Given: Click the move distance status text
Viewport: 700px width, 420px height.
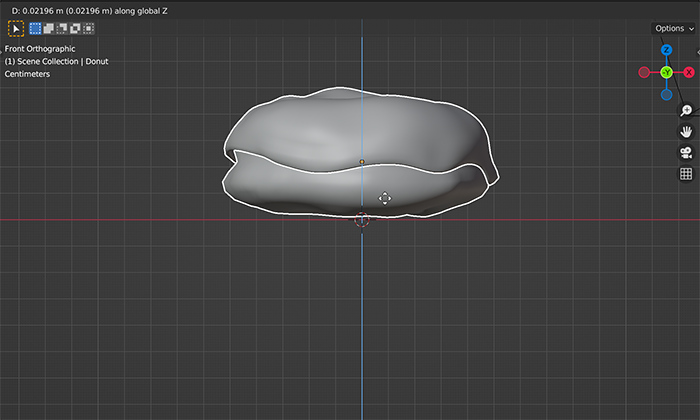Looking at the screenshot, I should (x=90, y=11).
